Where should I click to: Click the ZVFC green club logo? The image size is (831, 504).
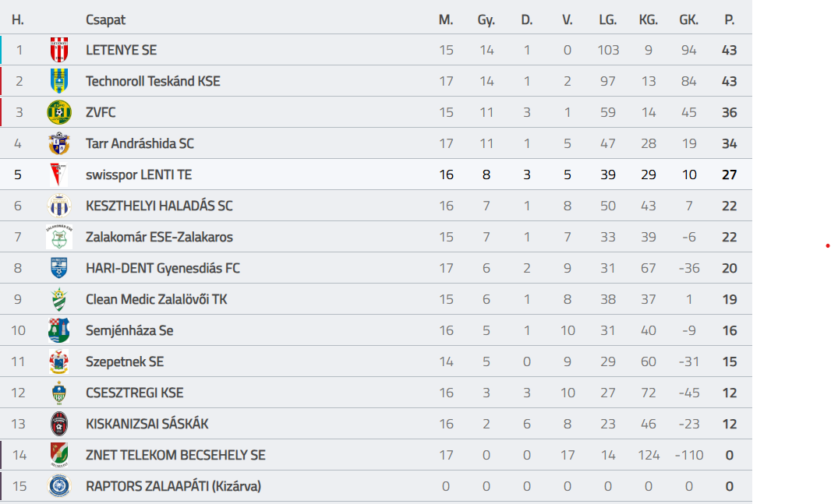59,112
